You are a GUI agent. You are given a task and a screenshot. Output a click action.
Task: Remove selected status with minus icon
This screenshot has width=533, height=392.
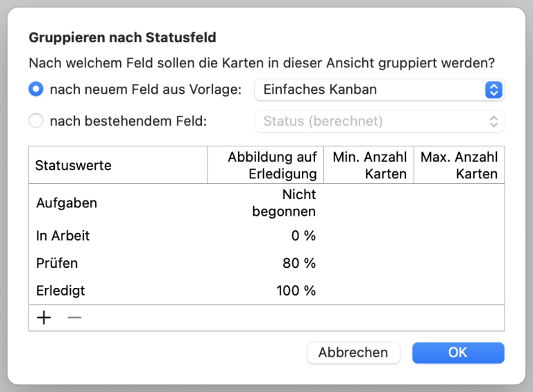74,318
